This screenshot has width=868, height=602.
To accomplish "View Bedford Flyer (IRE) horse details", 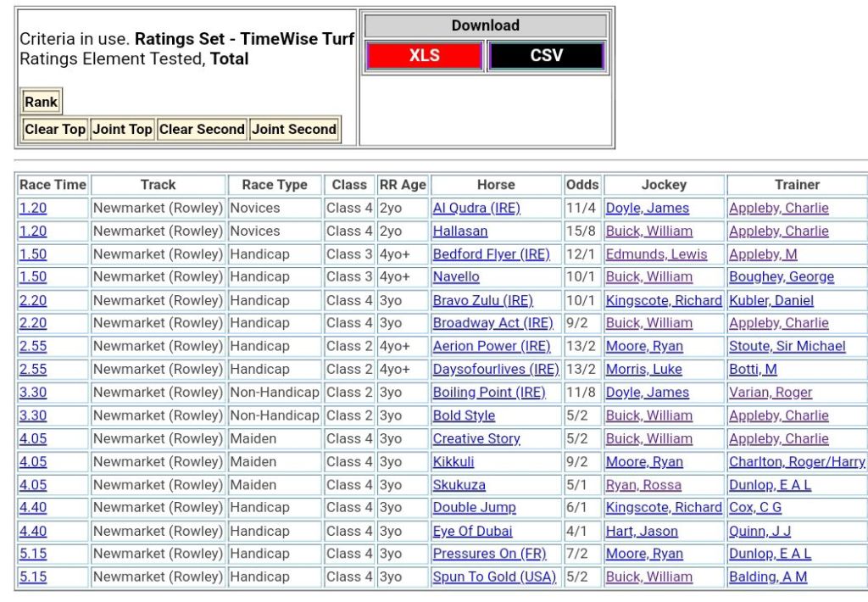I will coord(491,254).
